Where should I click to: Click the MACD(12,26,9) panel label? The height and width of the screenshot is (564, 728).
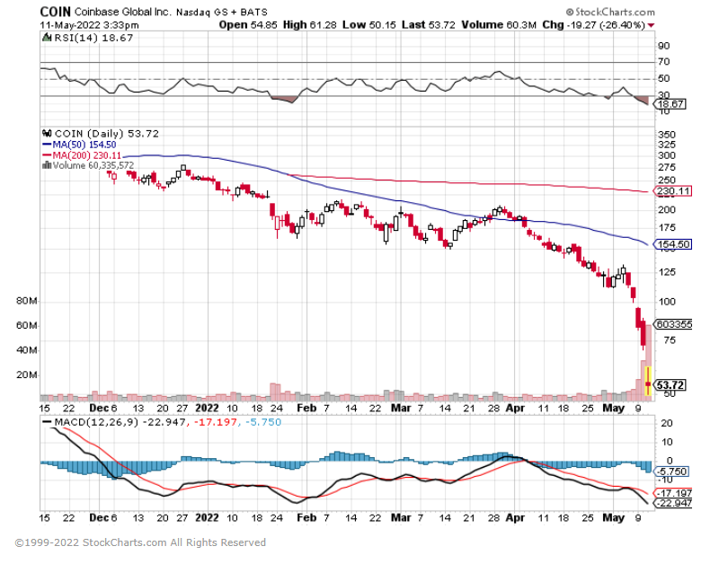tap(96, 422)
